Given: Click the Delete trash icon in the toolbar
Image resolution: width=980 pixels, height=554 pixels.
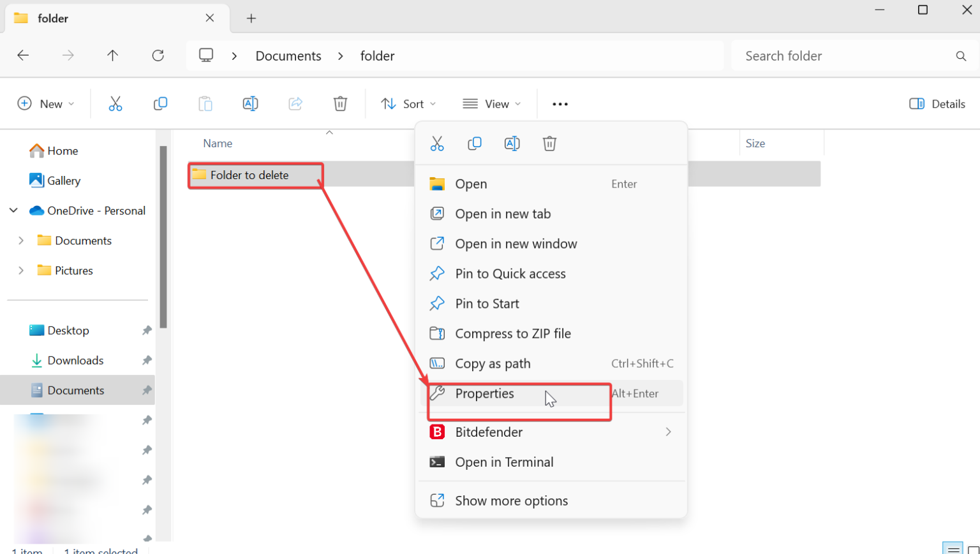Looking at the screenshot, I should pyautogui.click(x=340, y=103).
